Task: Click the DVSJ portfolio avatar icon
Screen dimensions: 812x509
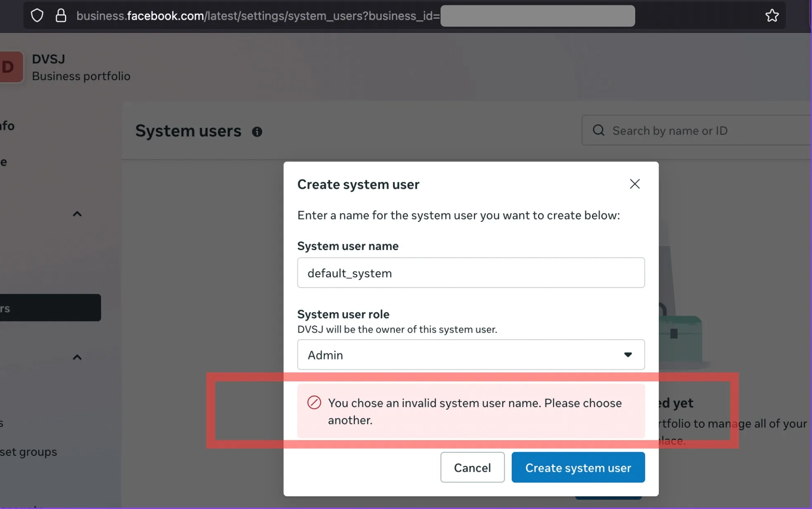Action: [x=11, y=67]
